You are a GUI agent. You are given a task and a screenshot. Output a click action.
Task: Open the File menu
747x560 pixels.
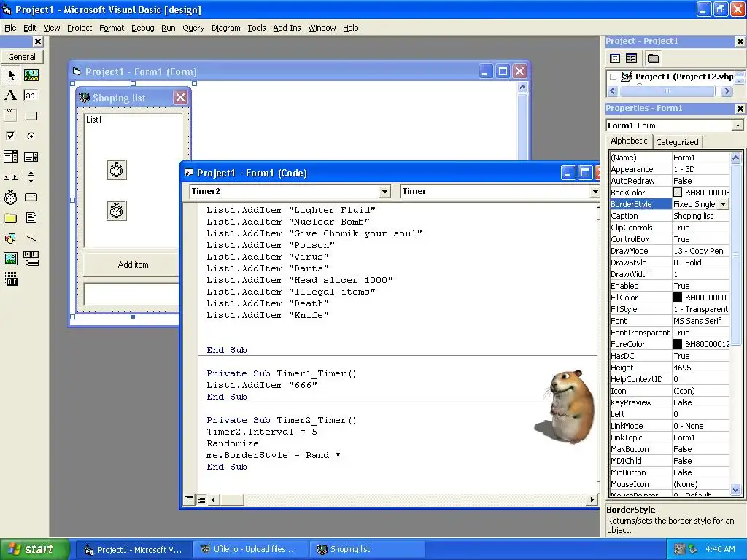click(x=10, y=28)
